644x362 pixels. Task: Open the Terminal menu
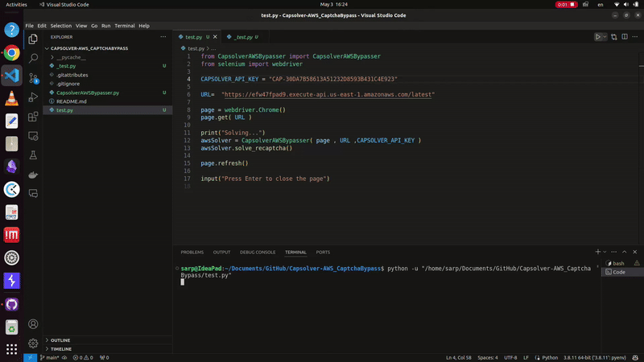point(124,26)
